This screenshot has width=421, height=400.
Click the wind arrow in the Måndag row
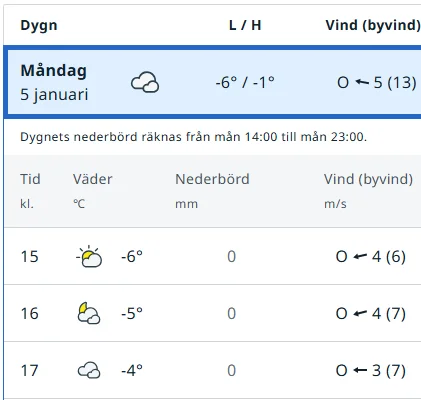[x=362, y=82]
